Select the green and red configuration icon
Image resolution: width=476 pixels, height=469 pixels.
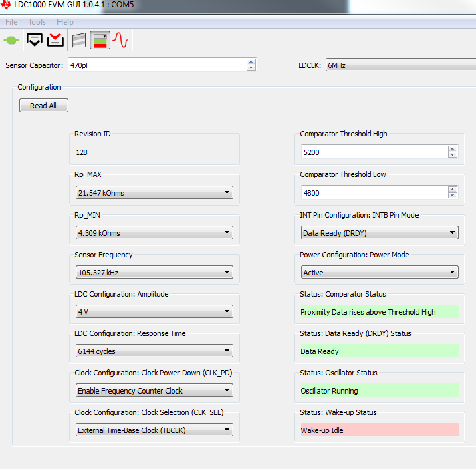click(100, 40)
